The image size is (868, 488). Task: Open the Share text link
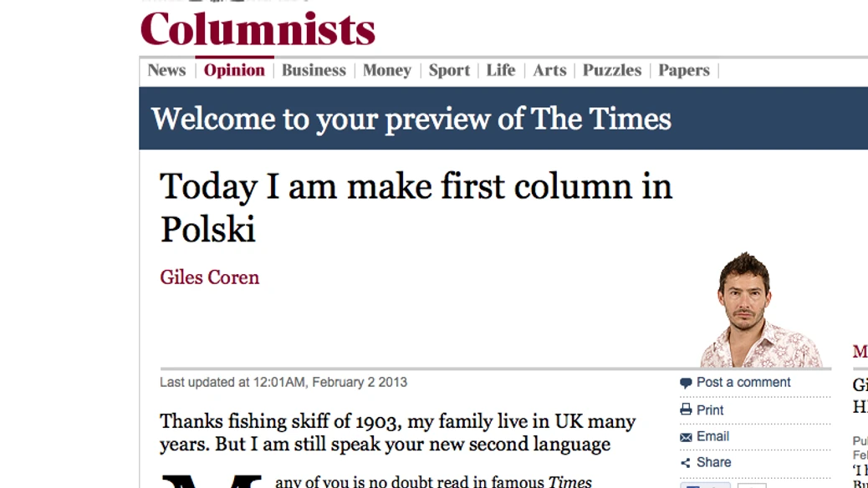coord(713,462)
